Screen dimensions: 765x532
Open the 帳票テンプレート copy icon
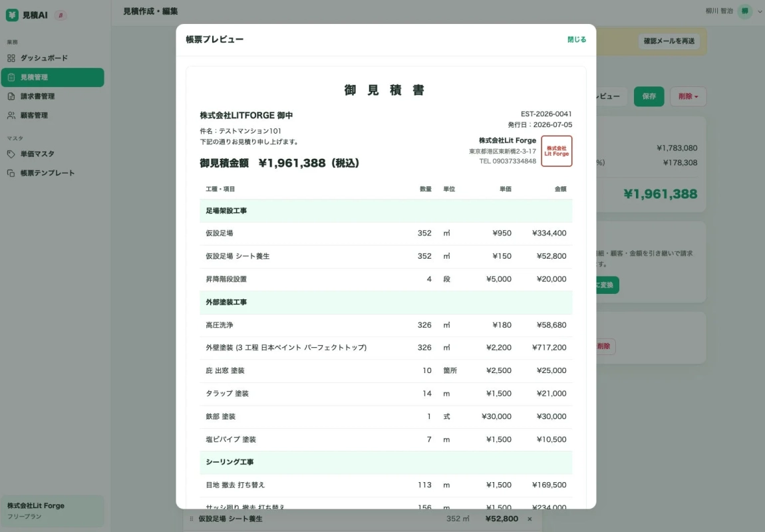click(11, 173)
